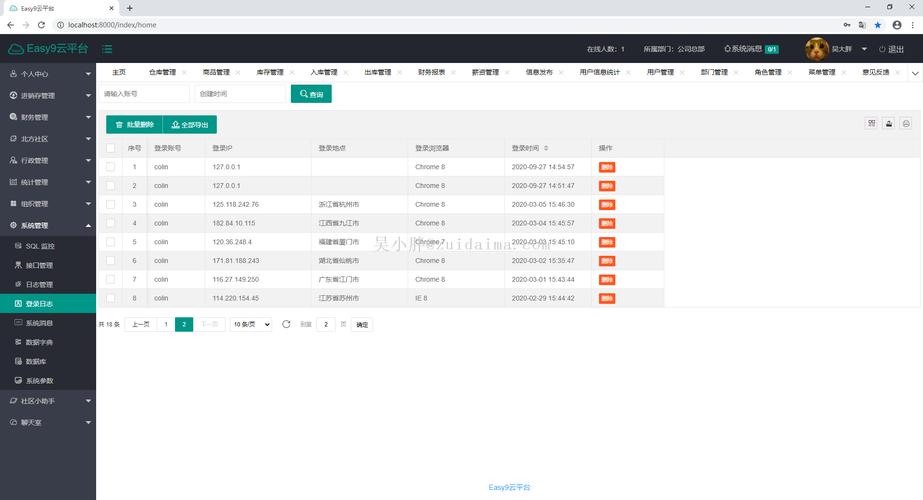Expand the 财务管理 sidebar menu
The height and width of the screenshot is (500, 923).
(48, 117)
